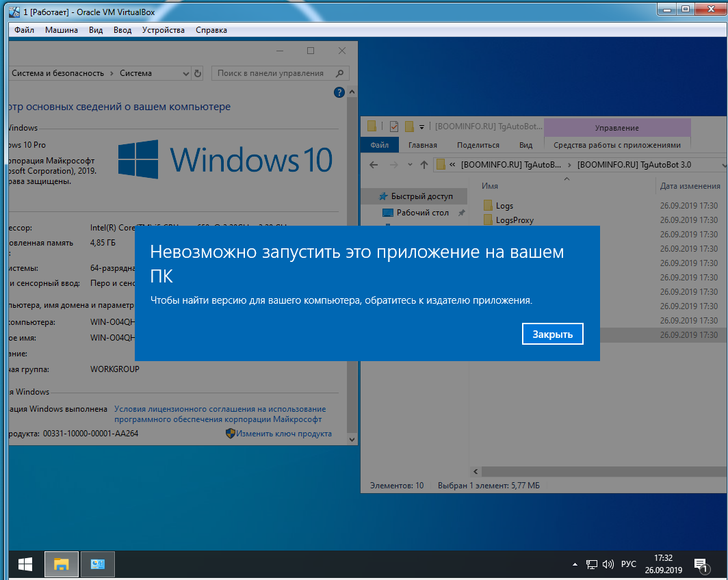Viewport: 728px width, 580px height.
Task: Click the VirtualBox window title icon
Action: coord(14,12)
